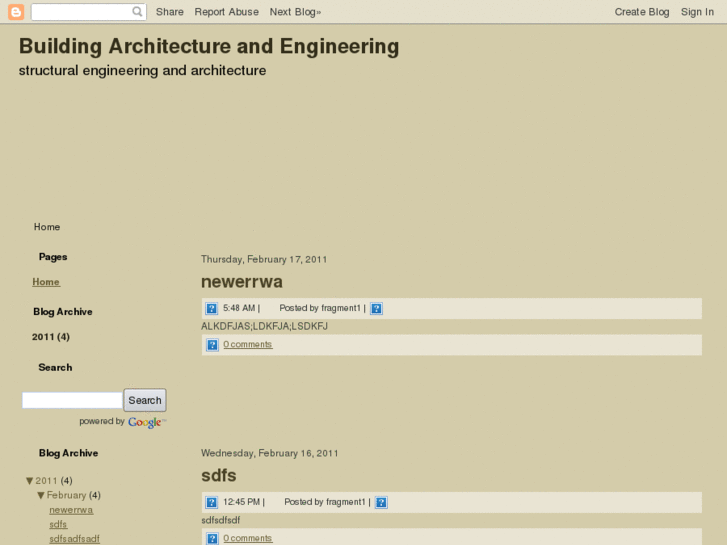Click the orange Blogger logo icon
The image size is (727, 545).
16,12
